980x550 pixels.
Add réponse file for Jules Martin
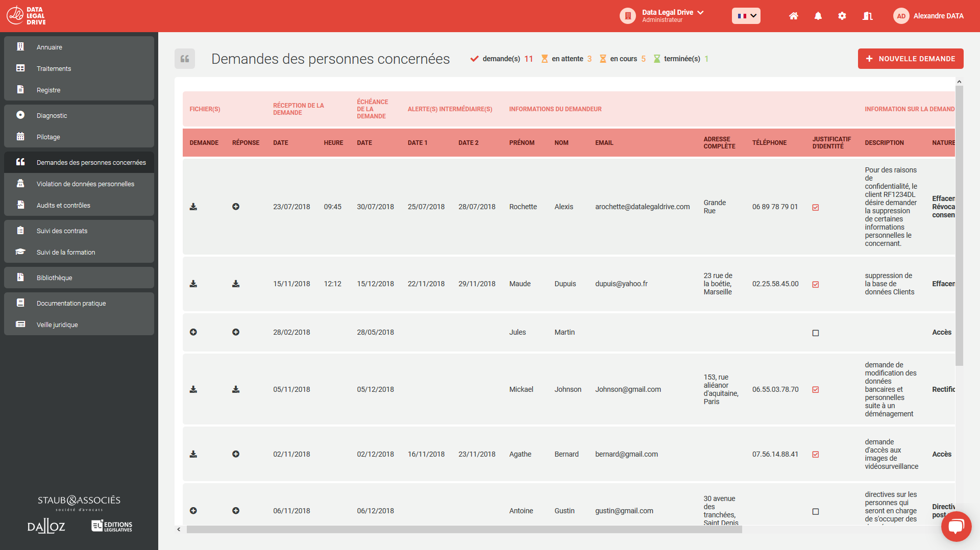(236, 332)
